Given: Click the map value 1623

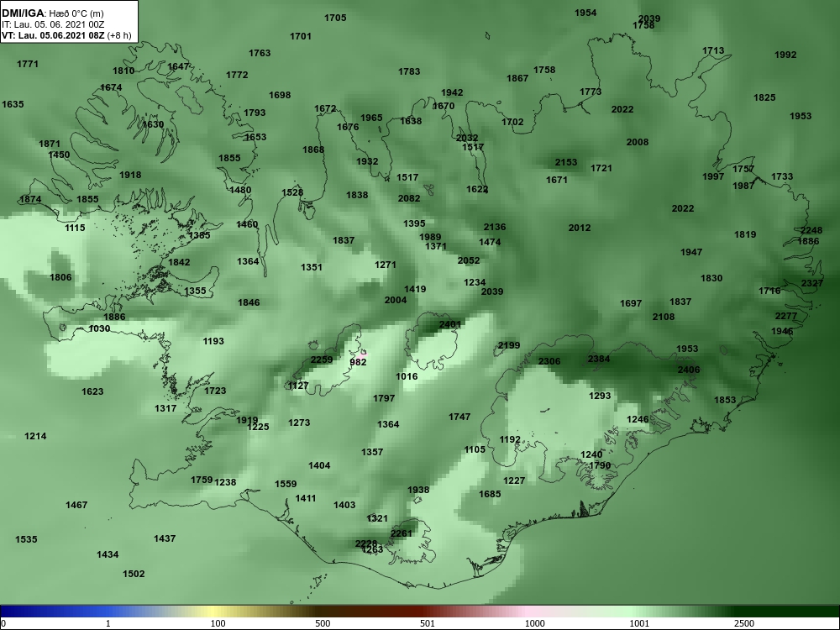Looking at the screenshot, I should [x=92, y=392].
